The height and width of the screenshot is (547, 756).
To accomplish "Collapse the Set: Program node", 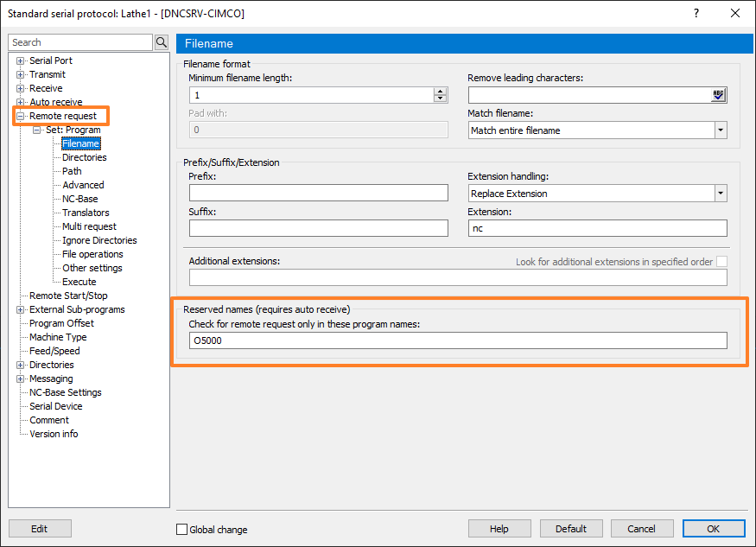I will [36, 130].
